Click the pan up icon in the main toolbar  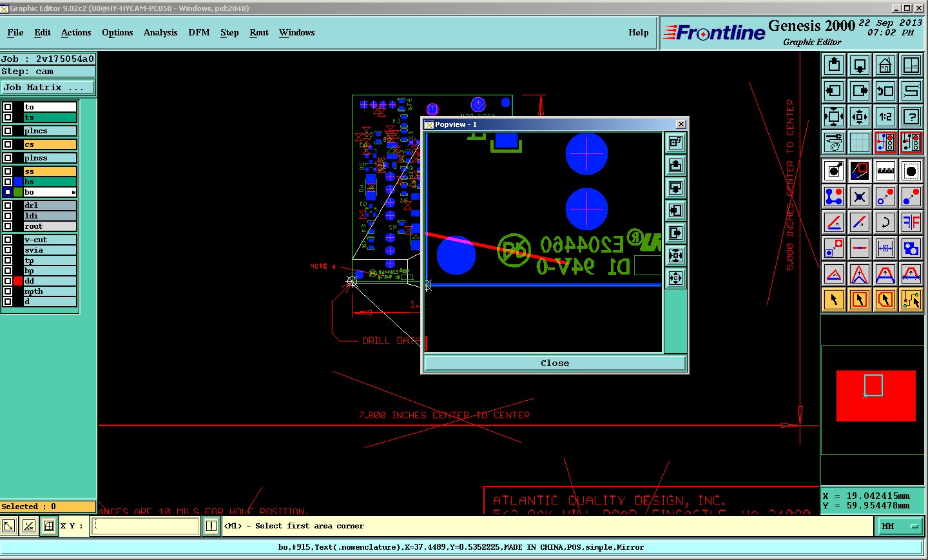click(835, 65)
